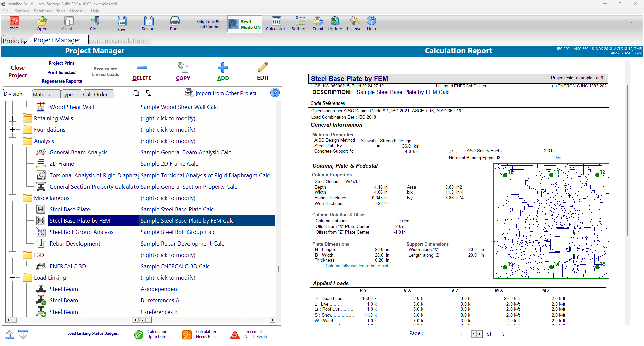Screen dimensions: 644x346
Task: Click the report page number field
Action: coord(457,334)
